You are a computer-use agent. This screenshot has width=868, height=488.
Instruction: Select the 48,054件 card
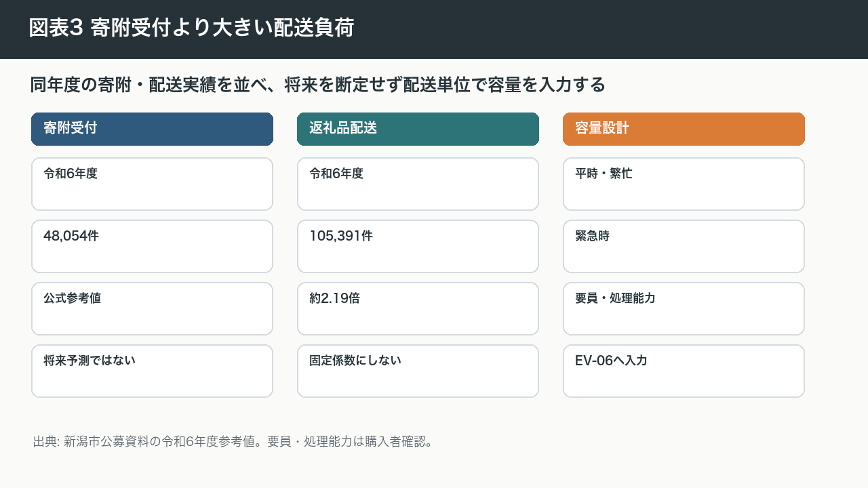click(152, 247)
